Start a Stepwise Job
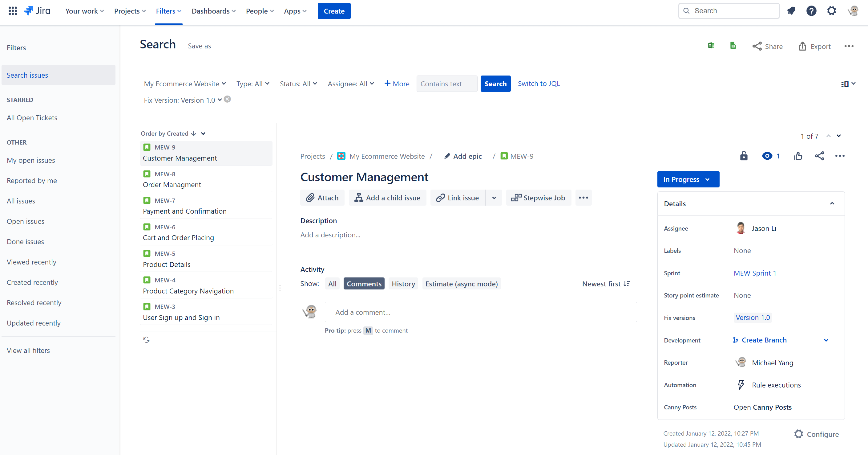The image size is (868, 455). point(539,198)
